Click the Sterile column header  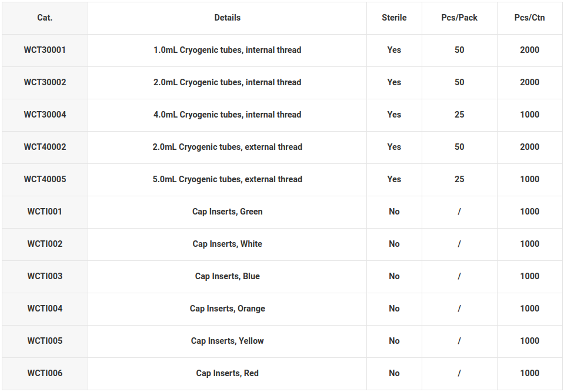(394, 18)
